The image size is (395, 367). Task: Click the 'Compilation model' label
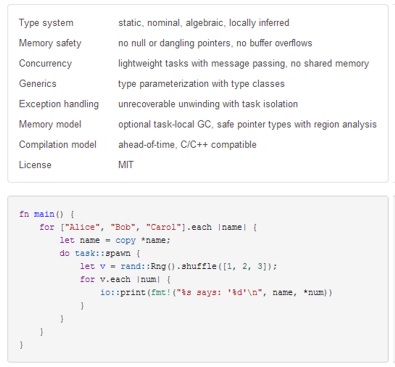58,145
